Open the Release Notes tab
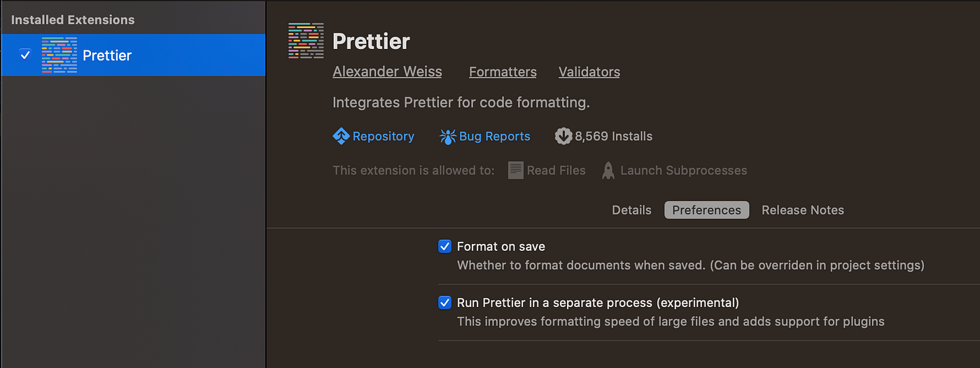 click(803, 210)
